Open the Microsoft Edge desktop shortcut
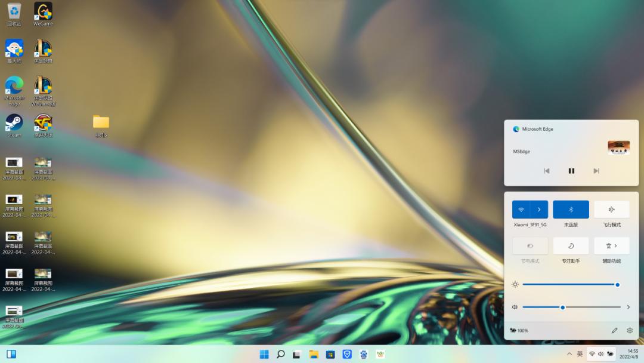Viewport: 644px width, 363px height. click(x=14, y=87)
